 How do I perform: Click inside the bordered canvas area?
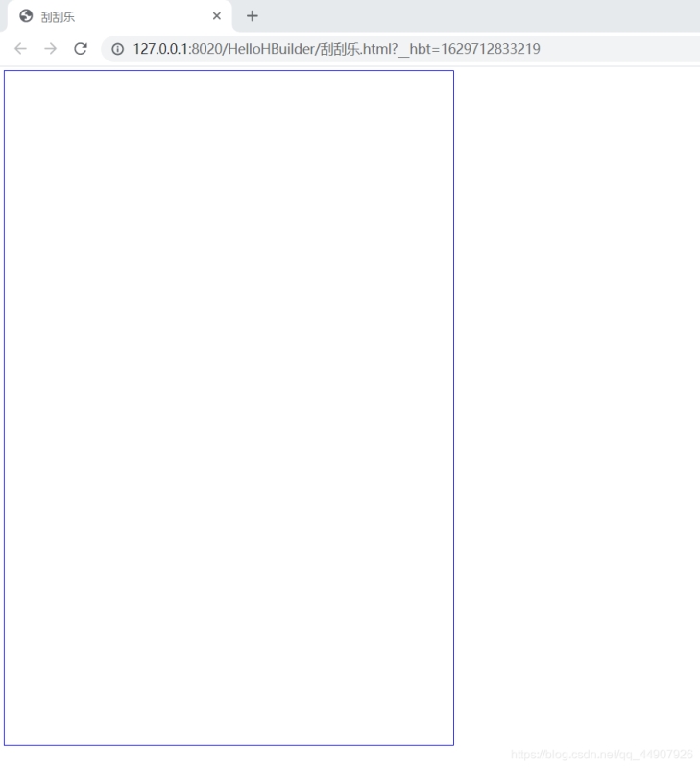click(x=229, y=407)
